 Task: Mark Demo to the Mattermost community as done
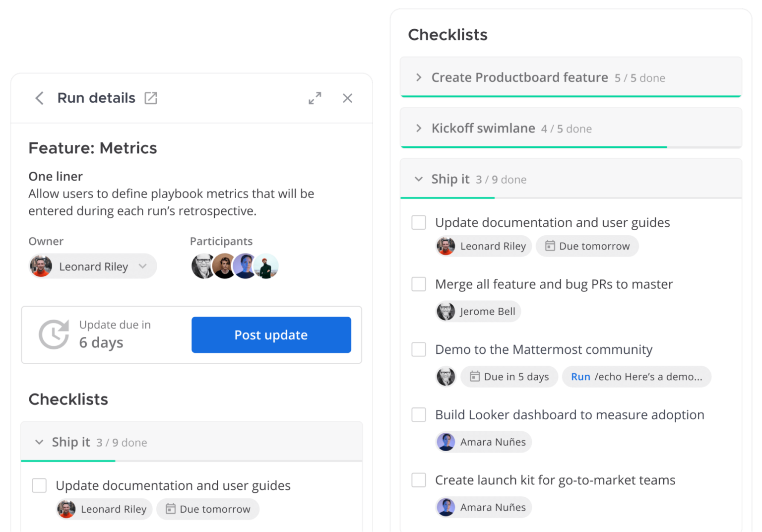pyautogui.click(x=419, y=349)
